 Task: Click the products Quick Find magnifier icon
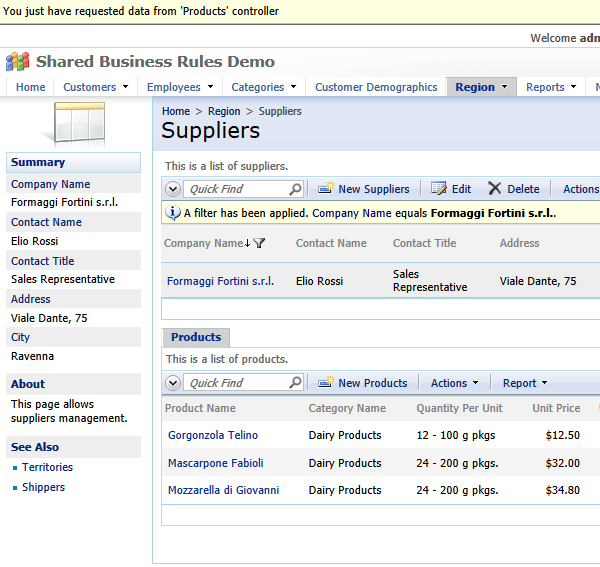pyautogui.click(x=295, y=383)
